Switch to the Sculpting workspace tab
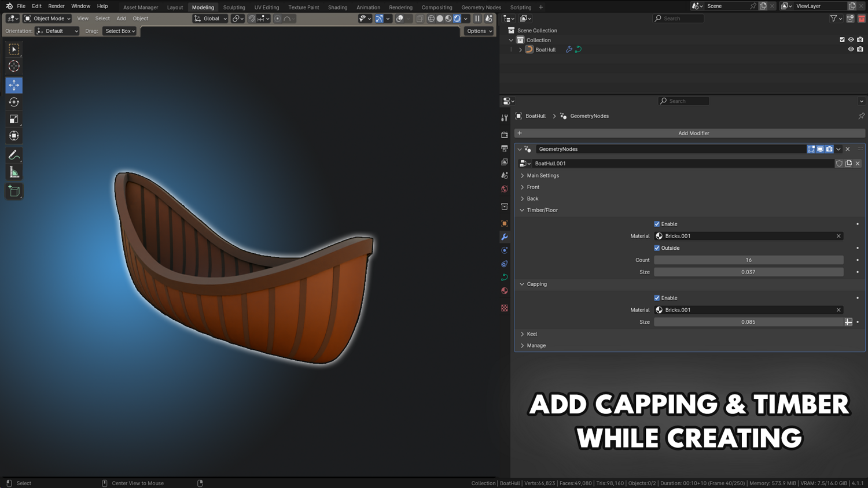The image size is (868, 488). [234, 8]
